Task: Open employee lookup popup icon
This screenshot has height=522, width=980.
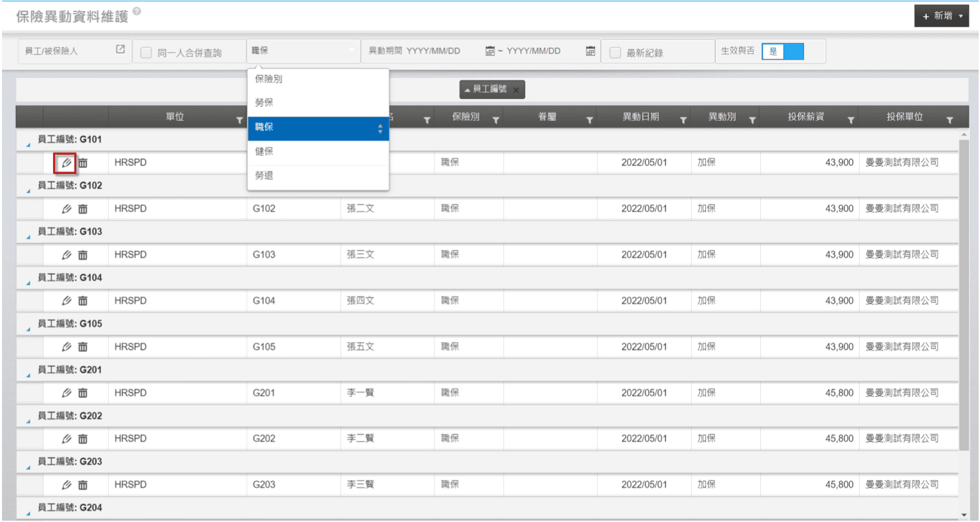Action: point(120,50)
